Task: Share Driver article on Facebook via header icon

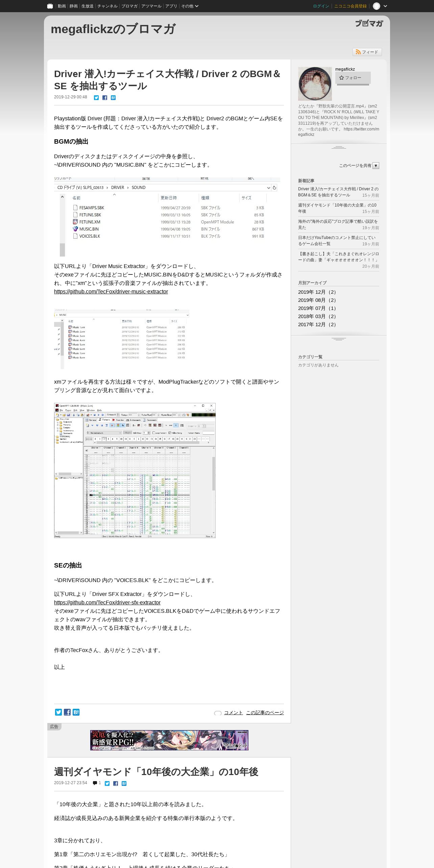Action: 105,98
